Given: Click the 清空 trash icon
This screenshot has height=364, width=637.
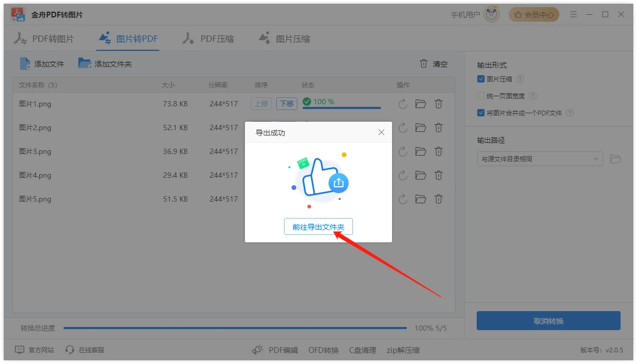Looking at the screenshot, I should (x=423, y=64).
